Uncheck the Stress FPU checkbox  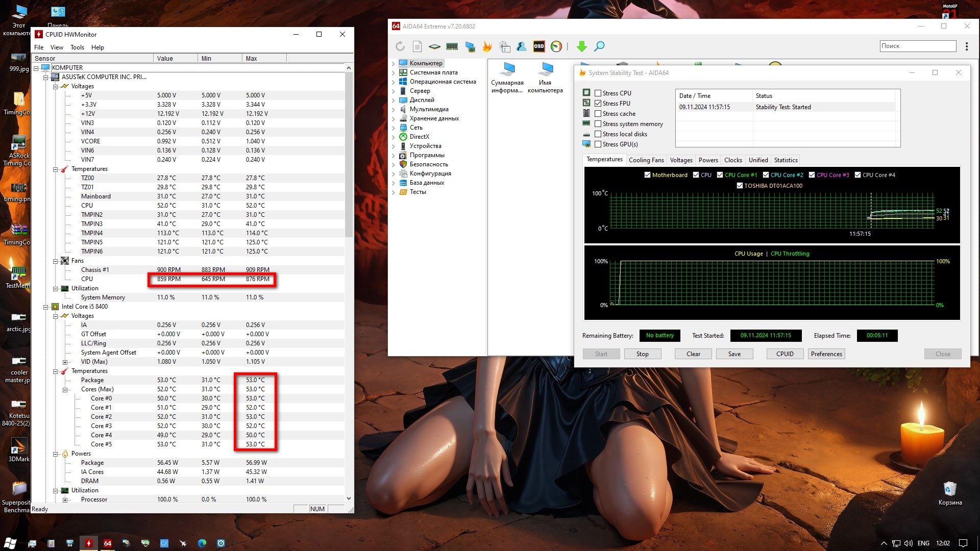pos(598,104)
